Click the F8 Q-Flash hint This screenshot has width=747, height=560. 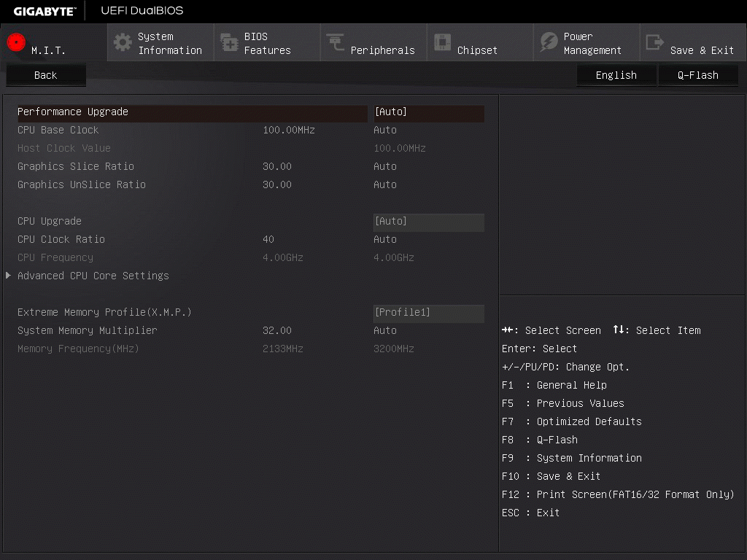click(x=540, y=440)
